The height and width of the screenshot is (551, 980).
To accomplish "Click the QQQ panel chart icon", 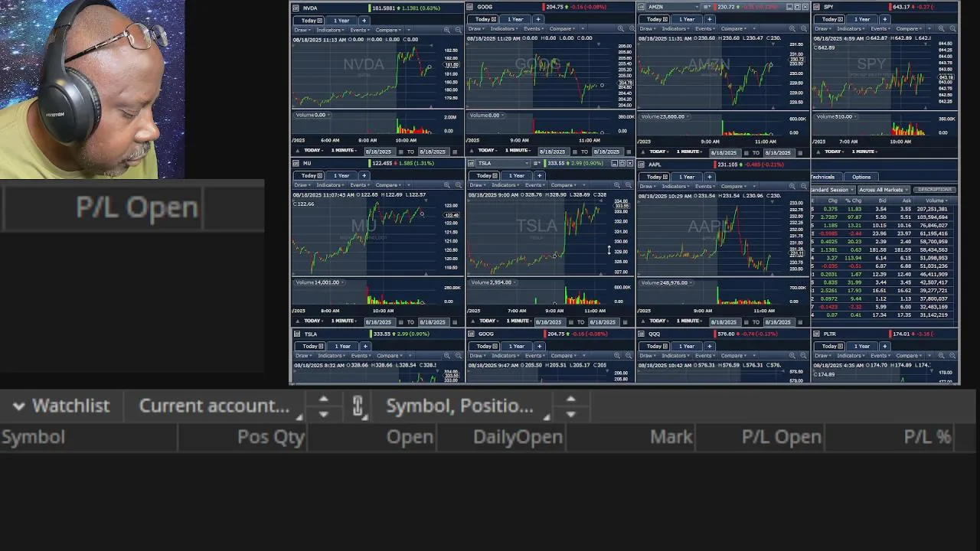I will [642, 334].
